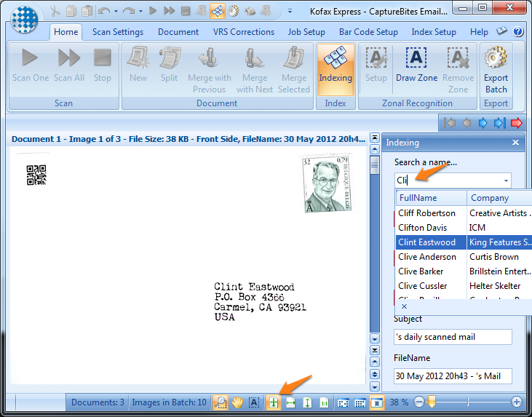Click the book icon next to Help tab
The width and height of the screenshot is (532, 417).
(x=501, y=31)
